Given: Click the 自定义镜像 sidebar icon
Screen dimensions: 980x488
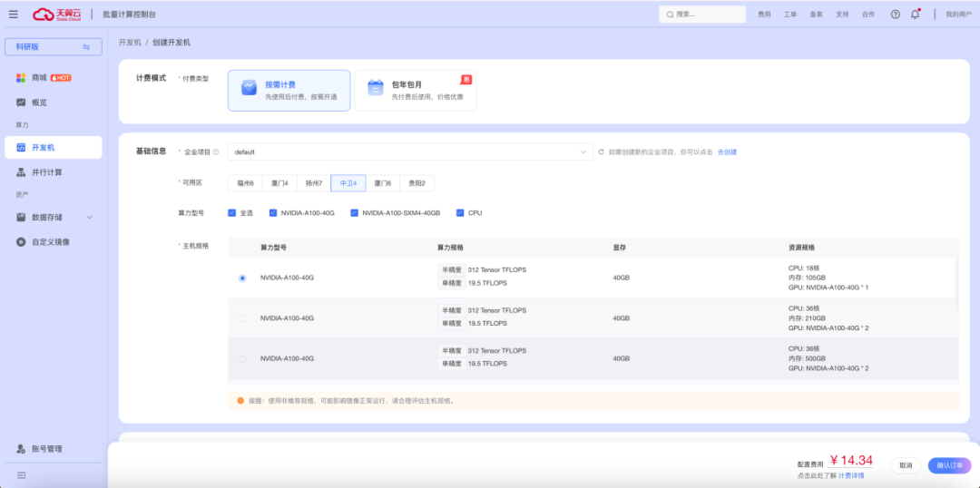Looking at the screenshot, I should [x=21, y=242].
